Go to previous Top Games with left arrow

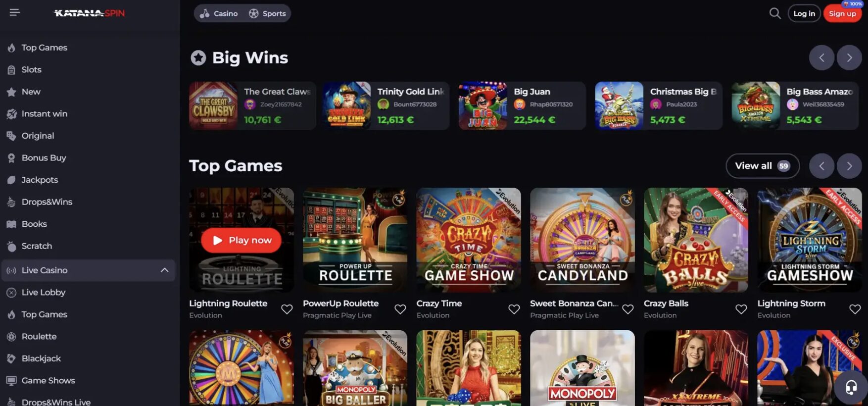[x=821, y=166]
